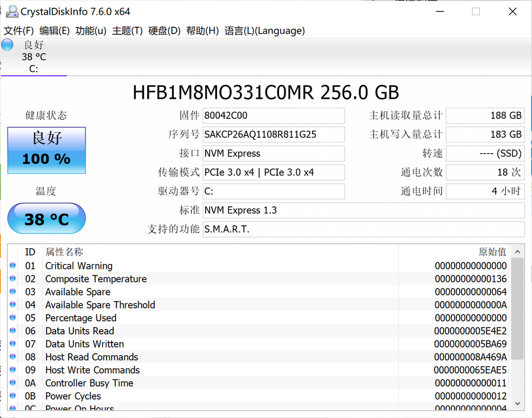Click the power on count field 18 次
The height and width of the screenshot is (418, 532).
click(485, 173)
